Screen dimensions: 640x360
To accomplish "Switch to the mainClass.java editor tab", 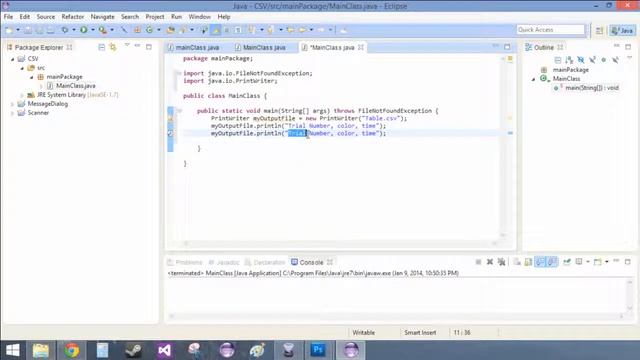I will point(193,47).
